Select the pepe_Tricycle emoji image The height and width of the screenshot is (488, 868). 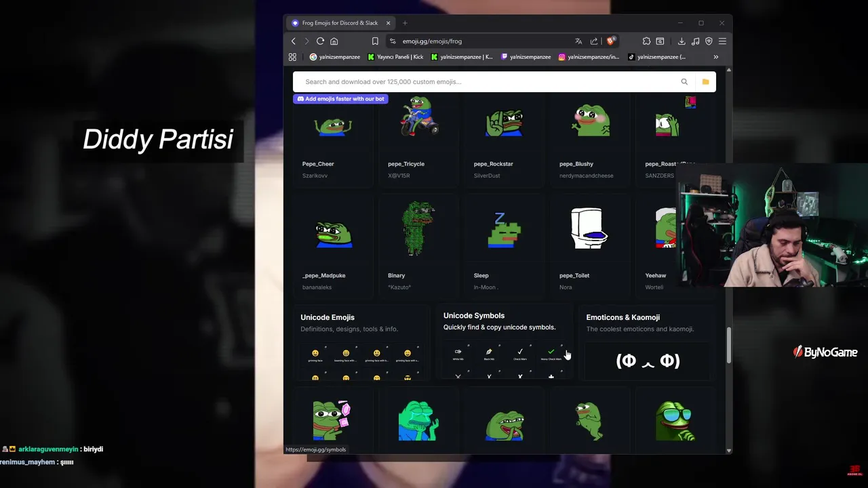419,117
